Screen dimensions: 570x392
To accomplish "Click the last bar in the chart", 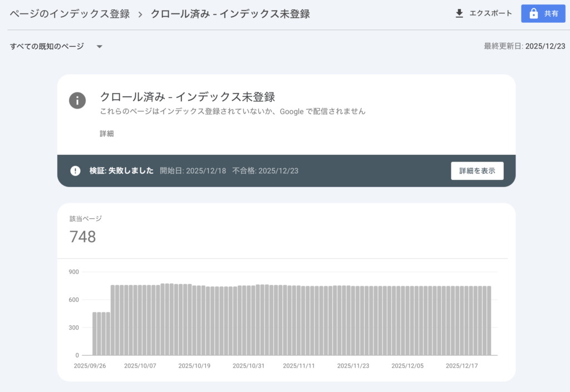I will 488,321.
